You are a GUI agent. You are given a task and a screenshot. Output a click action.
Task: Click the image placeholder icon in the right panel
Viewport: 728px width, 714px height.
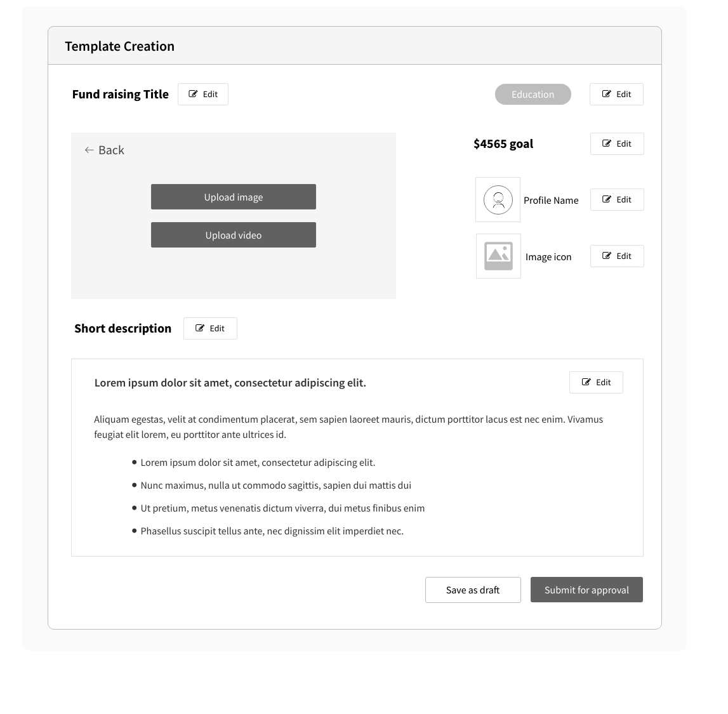498,256
